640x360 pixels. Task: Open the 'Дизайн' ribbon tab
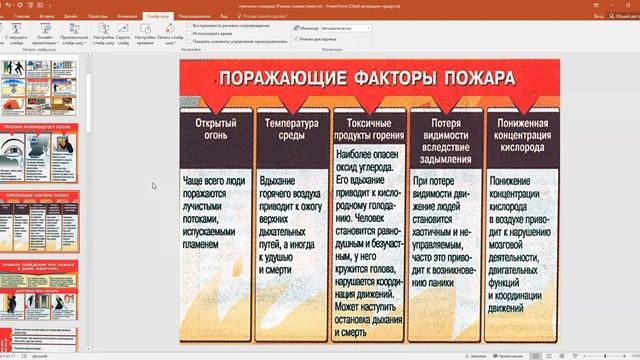(71, 16)
